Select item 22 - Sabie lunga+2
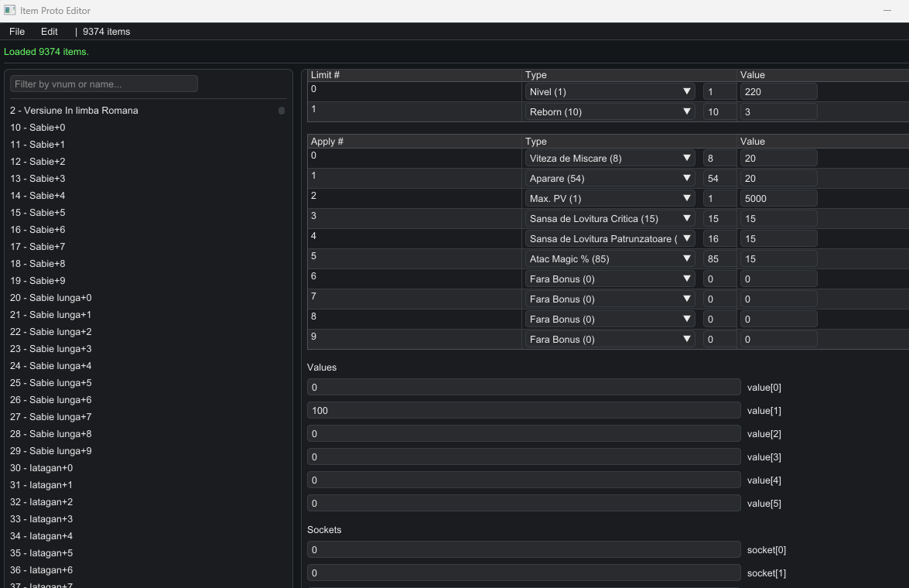 [51, 332]
